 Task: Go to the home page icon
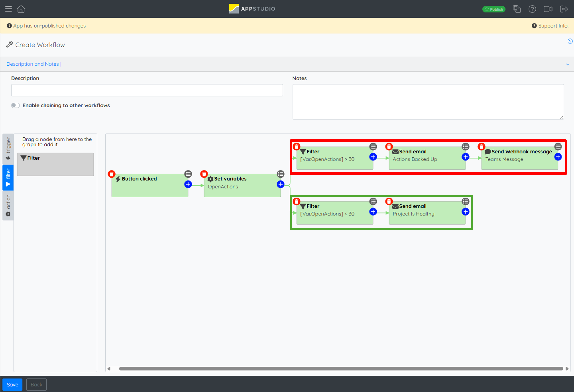(x=21, y=9)
